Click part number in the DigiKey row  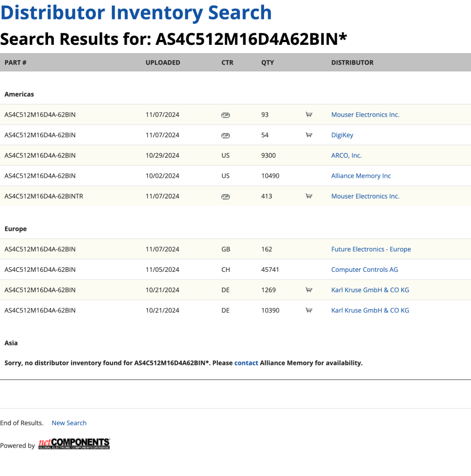[40, 135]
